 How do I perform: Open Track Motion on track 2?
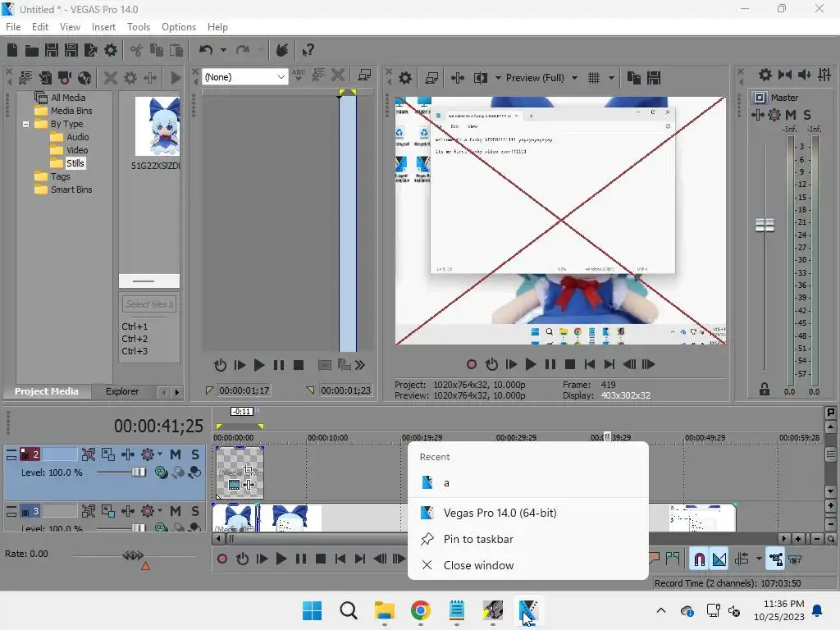click(108, 454)
